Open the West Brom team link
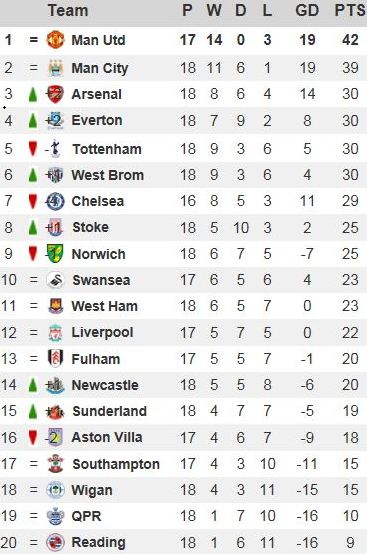Screen dimensions: 367x554 click(x=107, y=175)
